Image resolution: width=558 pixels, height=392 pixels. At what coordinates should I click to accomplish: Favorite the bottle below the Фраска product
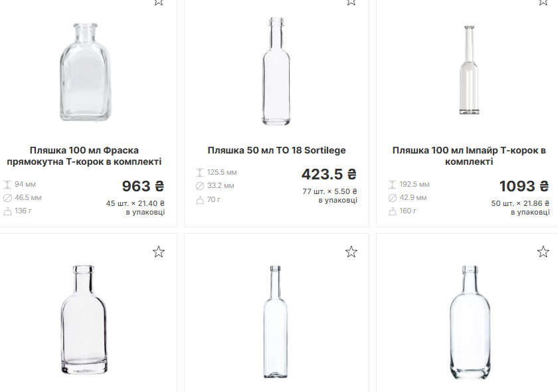click(x=159, y=252)
